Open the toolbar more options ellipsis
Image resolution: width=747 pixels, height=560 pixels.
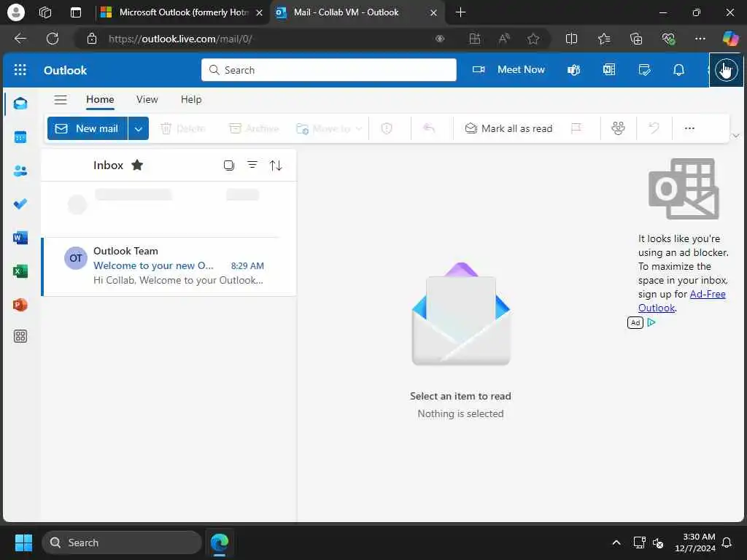(x=689, y=128)
